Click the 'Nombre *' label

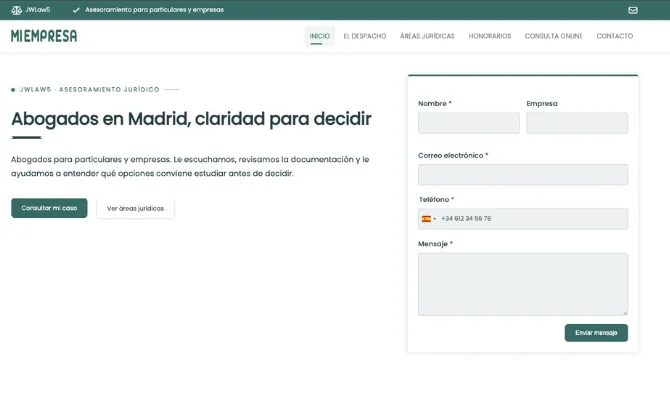point(435,103)
